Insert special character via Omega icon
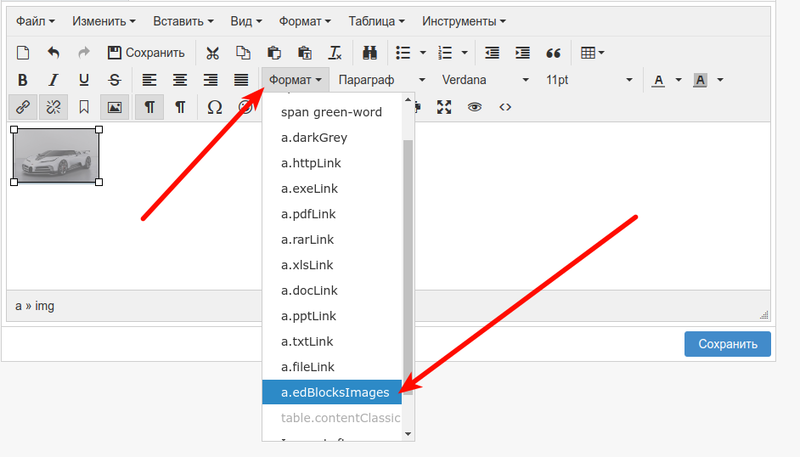 215,107
